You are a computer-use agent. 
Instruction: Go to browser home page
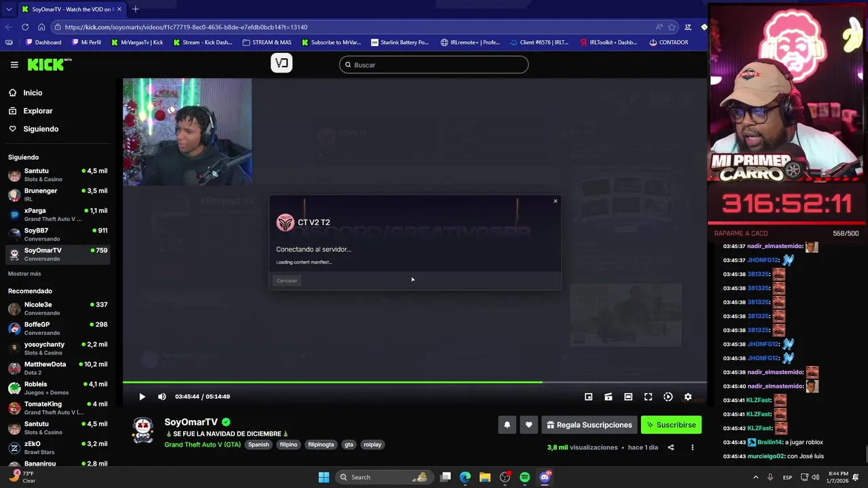[41, 27]
